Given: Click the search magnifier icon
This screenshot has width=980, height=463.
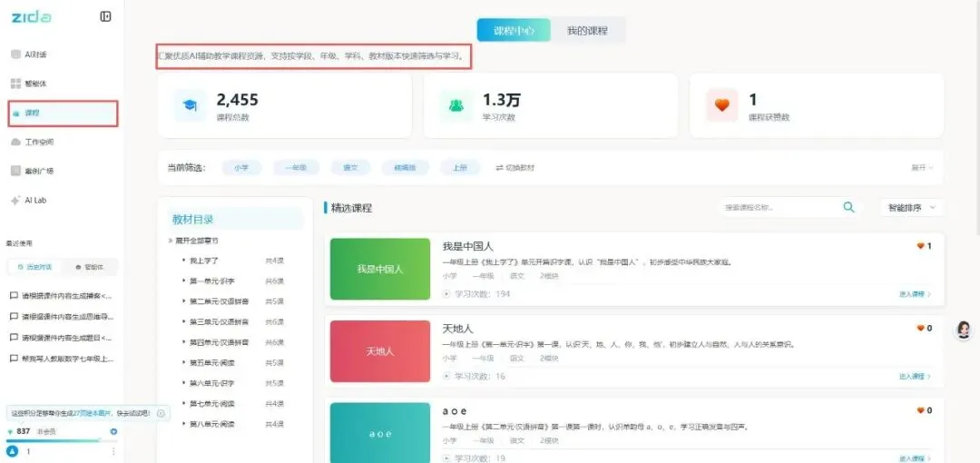Looking at the screenshot, I should (848, 207).
